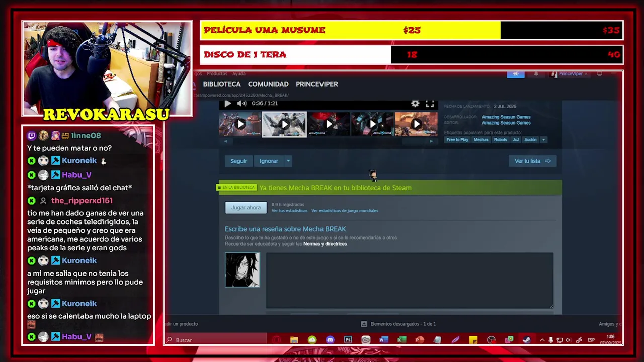Click the EN LA BIBLIOTECA badge
Viewport: 644px width, 362px height.
236,188
